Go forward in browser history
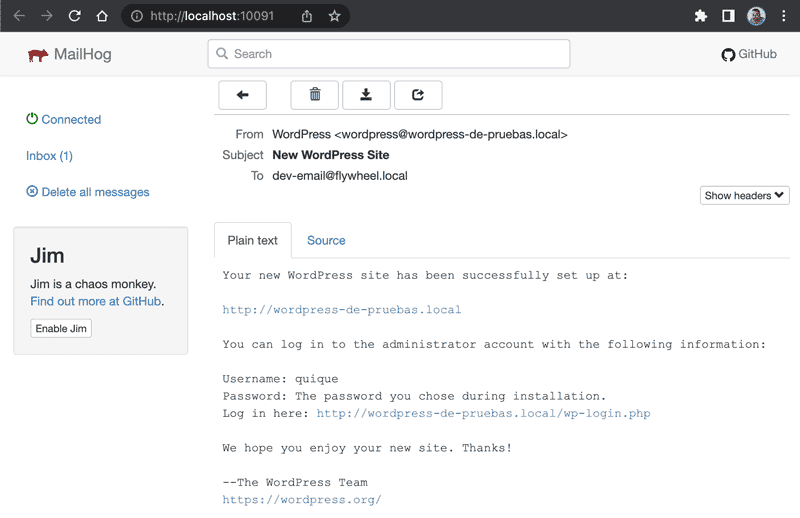800x518 pixels. (47, 16)
